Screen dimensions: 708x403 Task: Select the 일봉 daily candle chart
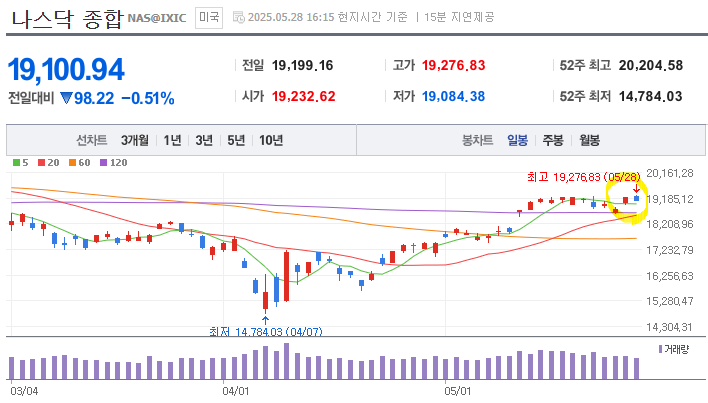click(517, 140)
